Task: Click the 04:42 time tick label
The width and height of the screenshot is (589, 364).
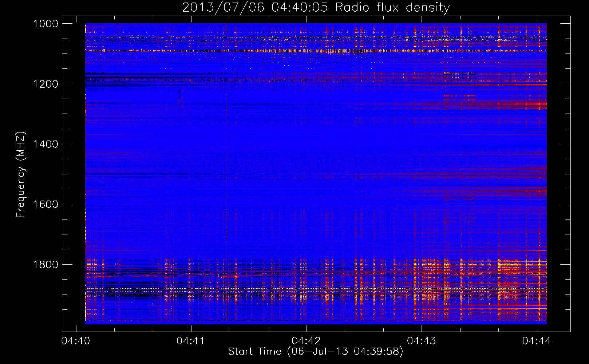Action: pos(306,341)
